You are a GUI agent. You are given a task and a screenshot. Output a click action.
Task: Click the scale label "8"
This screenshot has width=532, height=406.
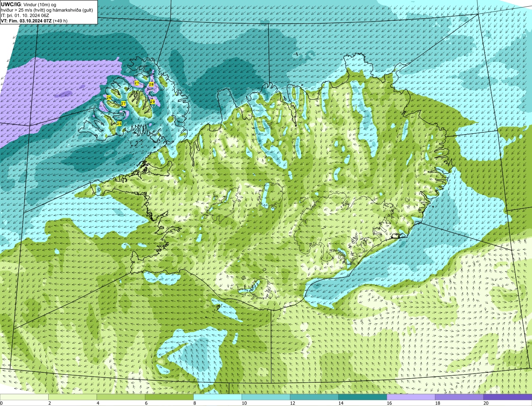(x=194, y=403)
